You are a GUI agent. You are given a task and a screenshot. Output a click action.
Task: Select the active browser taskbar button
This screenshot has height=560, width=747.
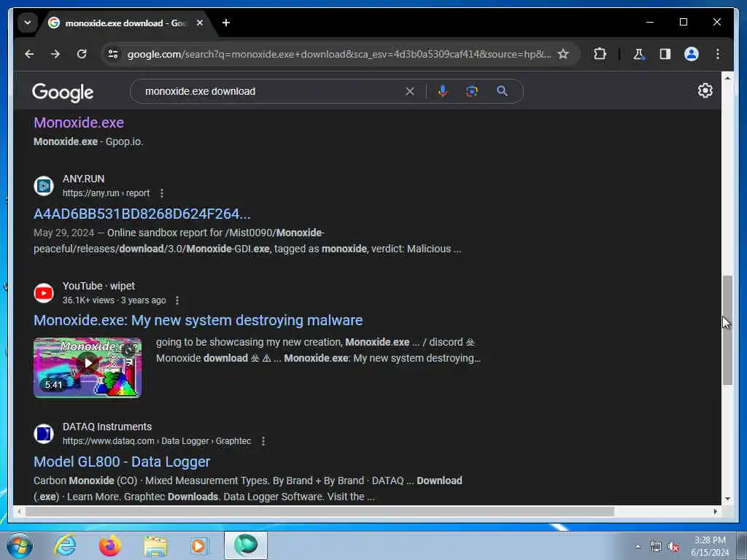(x=246, y=545)
